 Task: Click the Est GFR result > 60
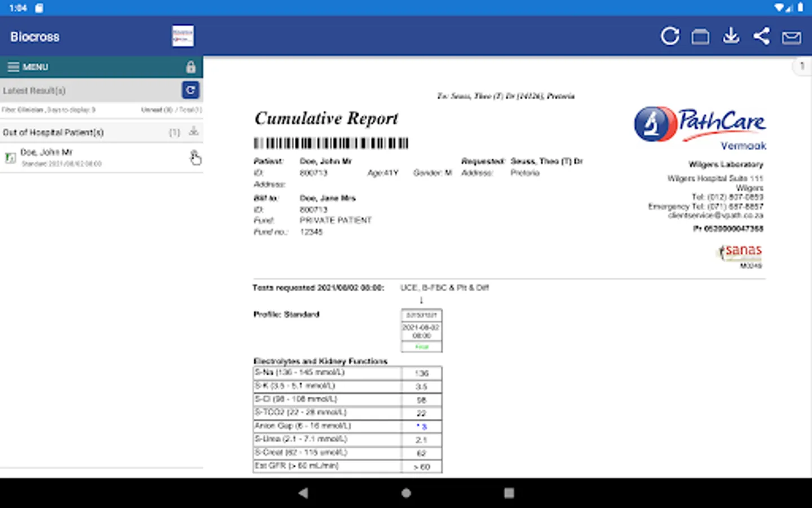422,467
